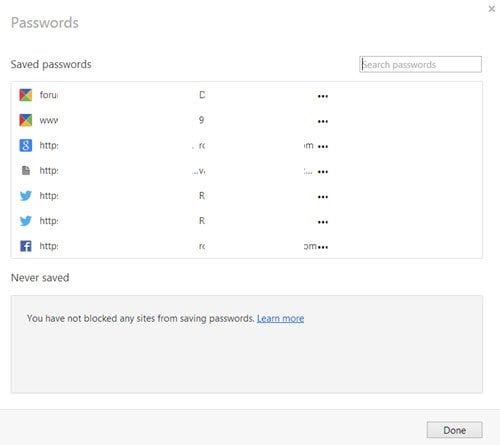The image size is (500, 445).
Task: Select the forum site name text
Action: pyautogui.click(x=49, y=95)
